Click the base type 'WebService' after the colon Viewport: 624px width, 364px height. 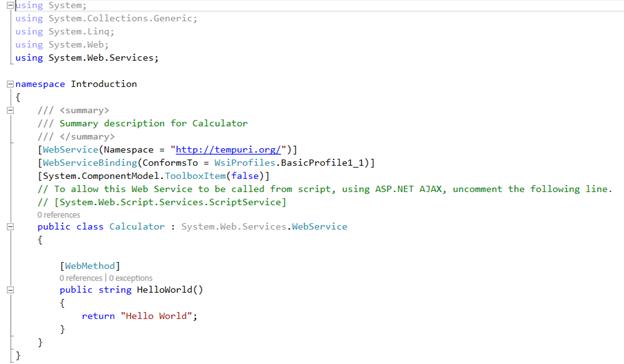[320, 227]
